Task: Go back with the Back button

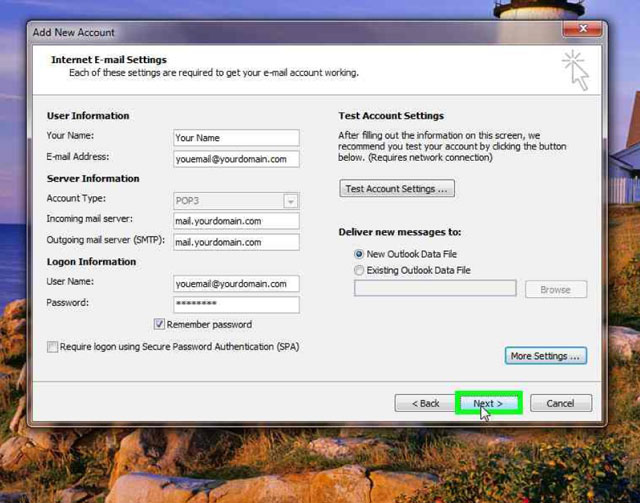Action: (425, 403)
